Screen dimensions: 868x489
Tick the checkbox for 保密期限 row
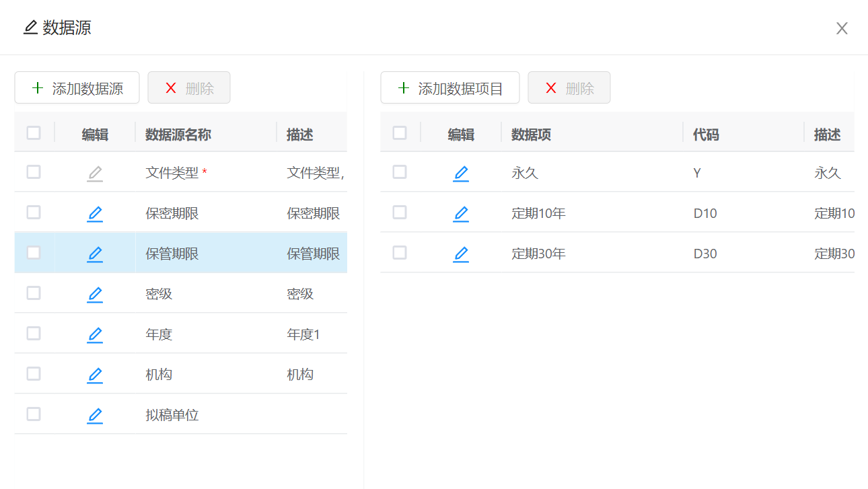click(x=34, y=213)
